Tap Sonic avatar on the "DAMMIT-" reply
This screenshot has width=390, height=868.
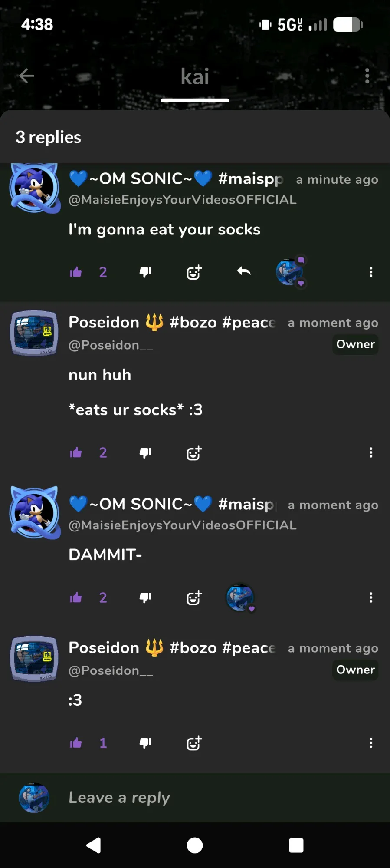pos(35,512)
